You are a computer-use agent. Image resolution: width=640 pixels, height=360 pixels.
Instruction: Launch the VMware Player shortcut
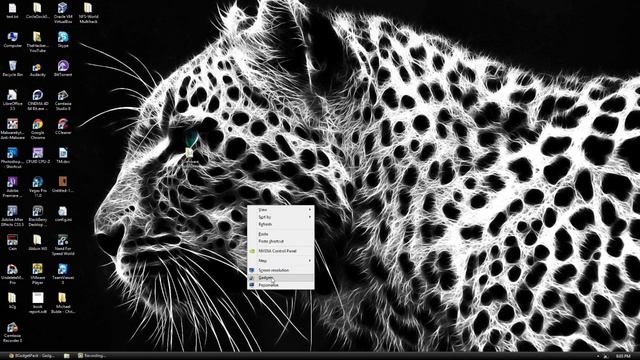[x=38, y=274]
